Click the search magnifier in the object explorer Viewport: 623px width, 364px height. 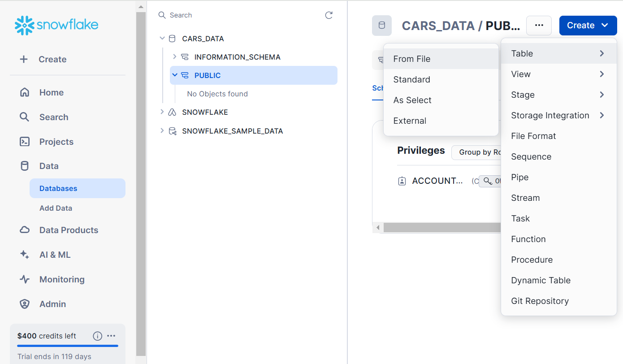point(162,15)
